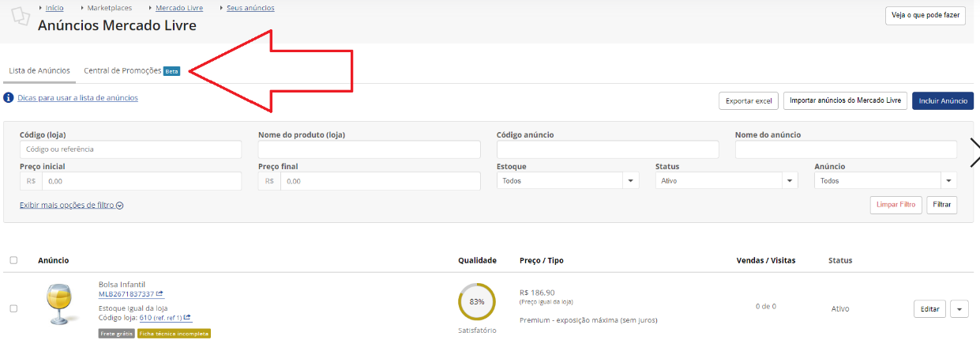The width and height of the screenshot is (980, 340).
Task: Open Mercado Livre breadcrumb link
Action: 179,8
